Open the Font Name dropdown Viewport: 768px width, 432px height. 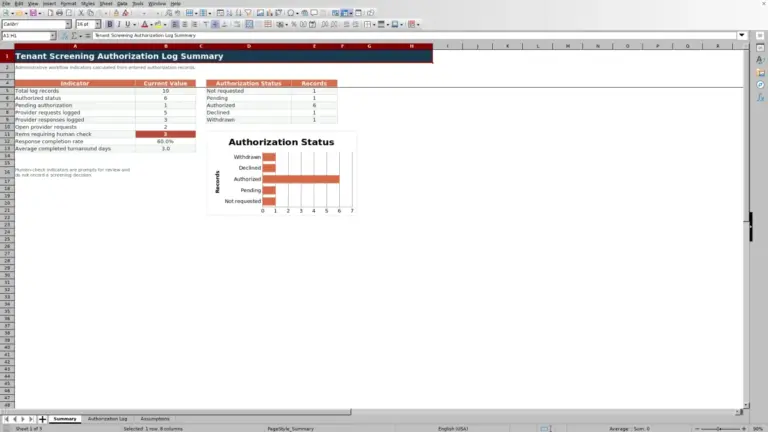coord(68,24)
